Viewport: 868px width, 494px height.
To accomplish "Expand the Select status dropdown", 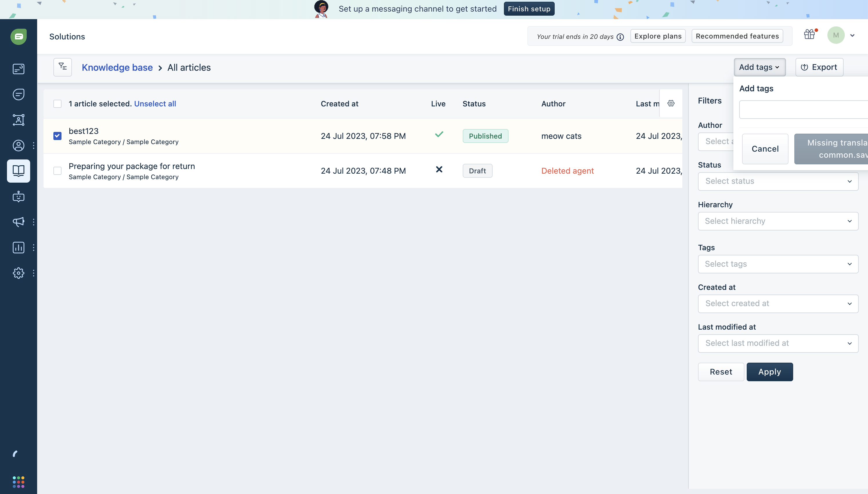I will pyautogui.click(x=778, y=181).
